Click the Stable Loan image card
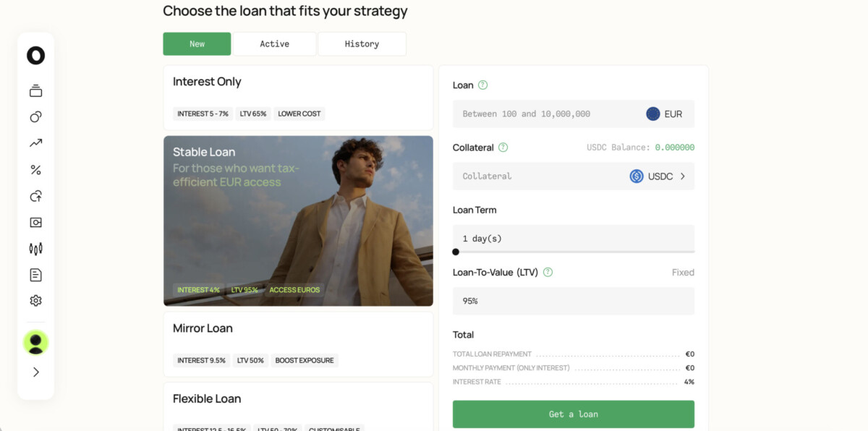 [298, 221]
